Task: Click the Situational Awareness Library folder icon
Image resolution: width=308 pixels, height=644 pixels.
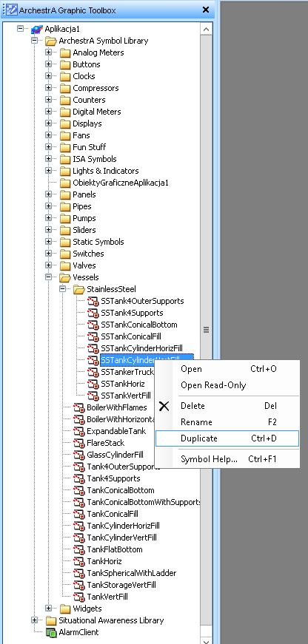Action: point(51,620)
